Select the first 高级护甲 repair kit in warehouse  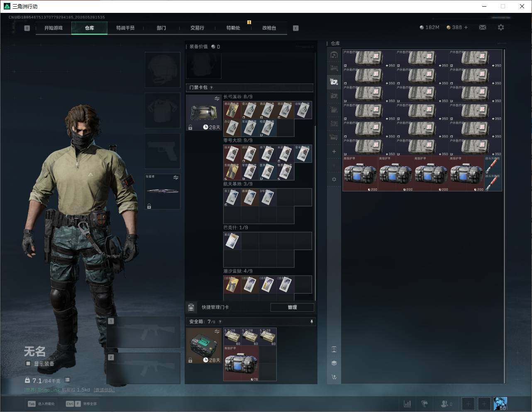360,174
